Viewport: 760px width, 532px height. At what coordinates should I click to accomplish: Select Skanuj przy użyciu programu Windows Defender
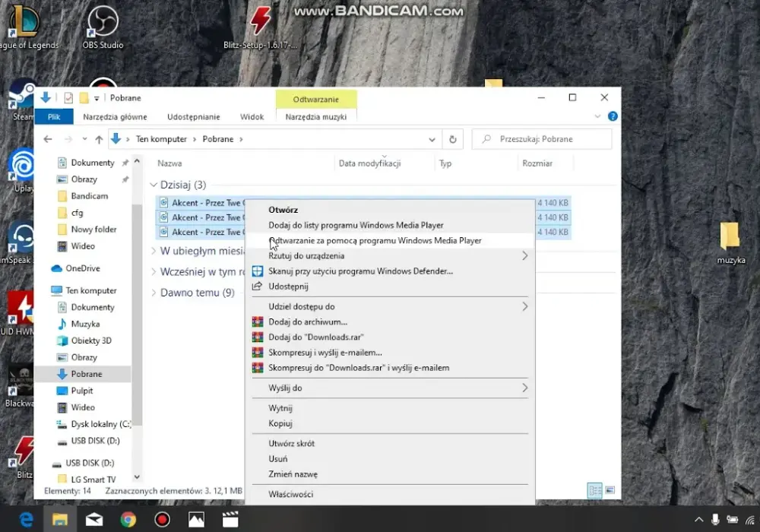[390, 271]
